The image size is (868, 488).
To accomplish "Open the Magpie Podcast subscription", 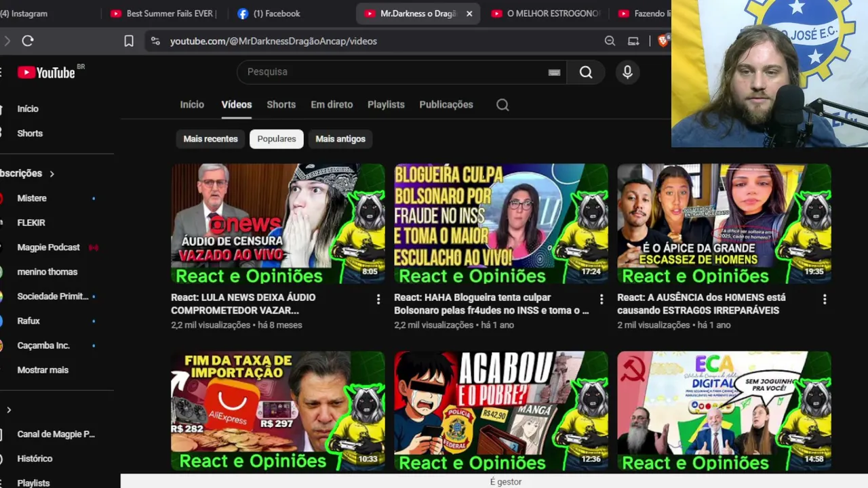I will tap(49, 247).
